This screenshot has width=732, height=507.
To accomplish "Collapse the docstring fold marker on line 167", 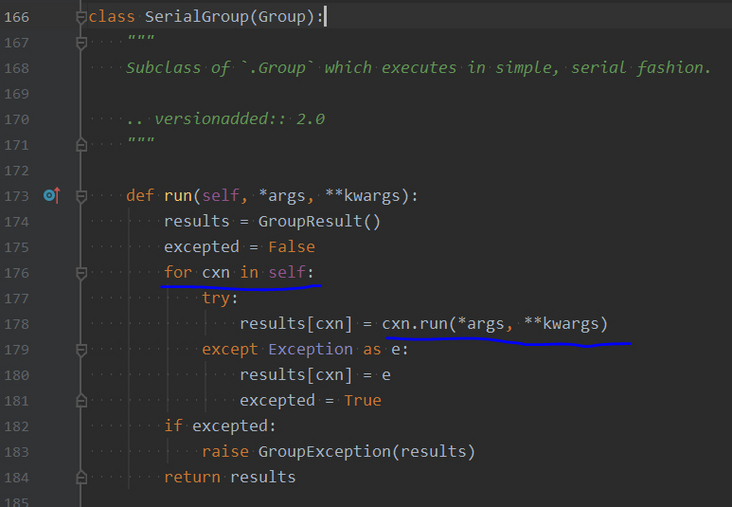I will [81, 43].
